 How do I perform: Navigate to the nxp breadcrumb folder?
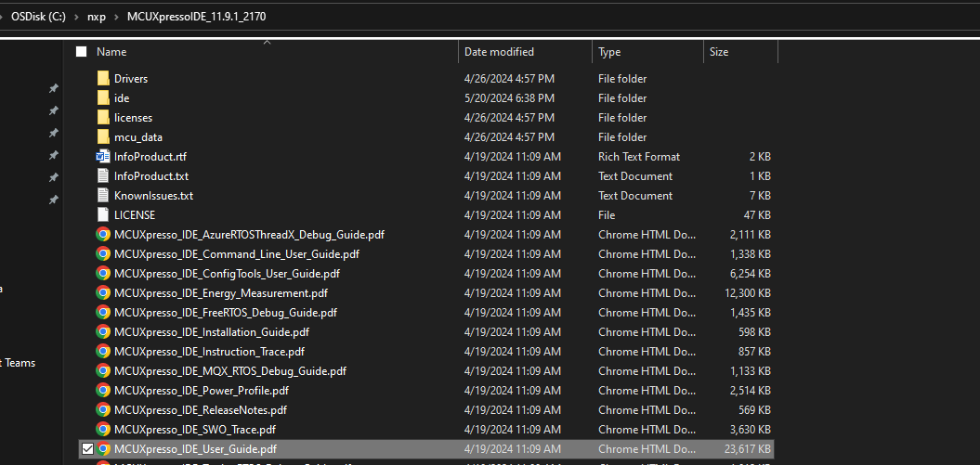pyautogui.click(x=96, y=18)
